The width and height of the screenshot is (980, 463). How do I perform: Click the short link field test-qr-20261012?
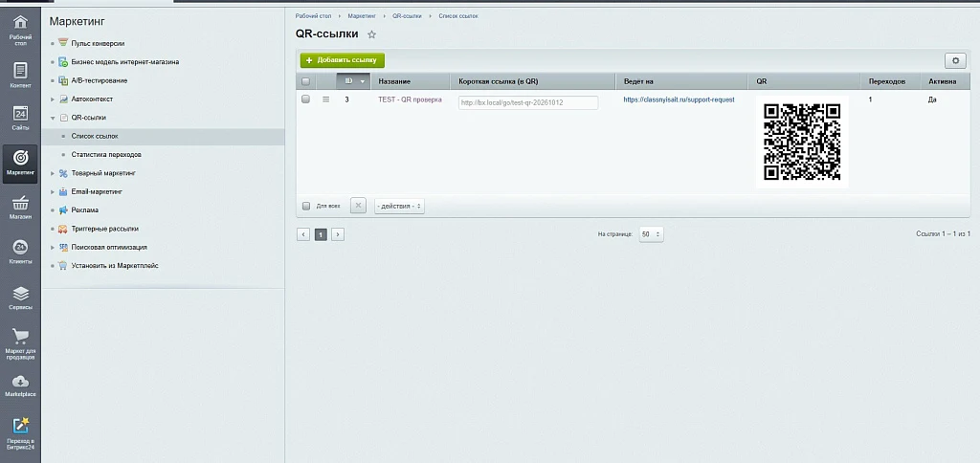(x=528, y=102)
